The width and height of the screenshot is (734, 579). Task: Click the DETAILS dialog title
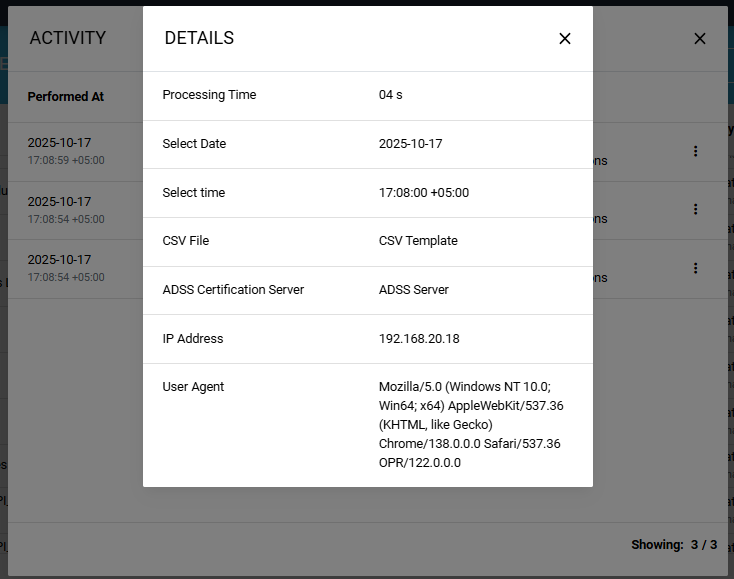[199, 39]
